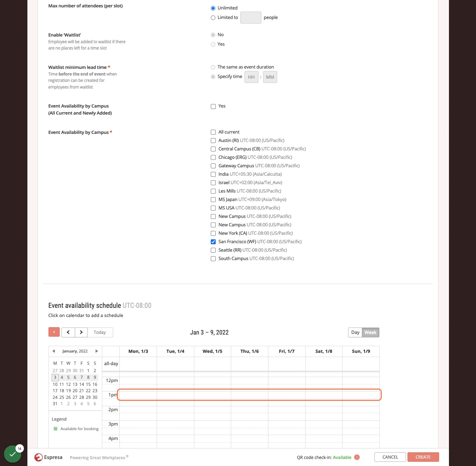Check the Austin (RI) campus
Screen dimensions: 476x466
[213, 141]
